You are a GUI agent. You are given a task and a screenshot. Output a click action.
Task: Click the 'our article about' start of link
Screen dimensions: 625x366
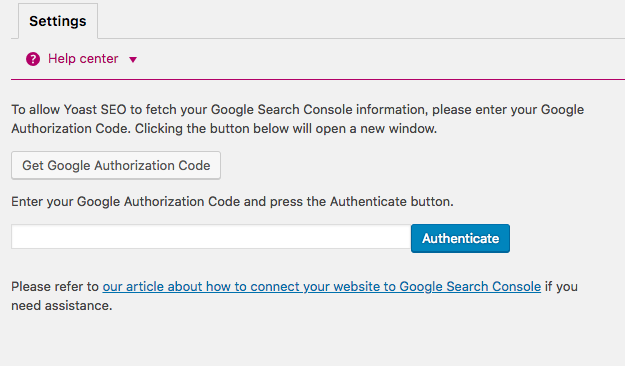click(x=133, y=287)
